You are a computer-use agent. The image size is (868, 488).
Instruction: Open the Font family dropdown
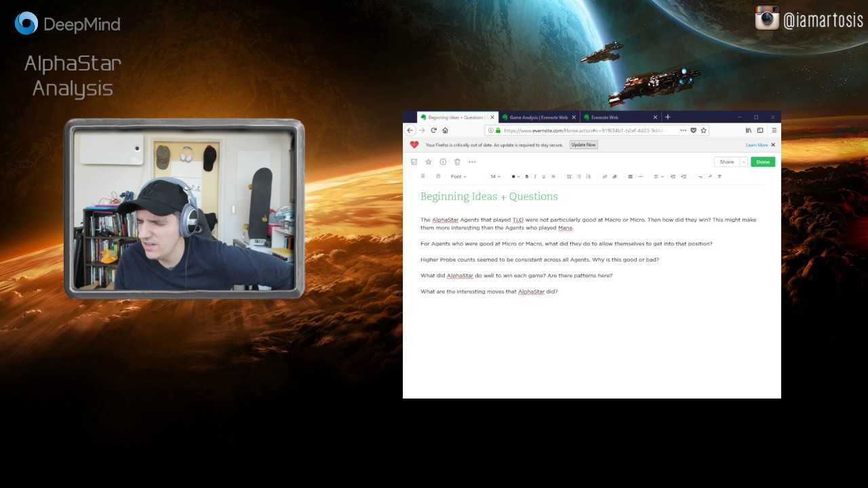point(458,176)
